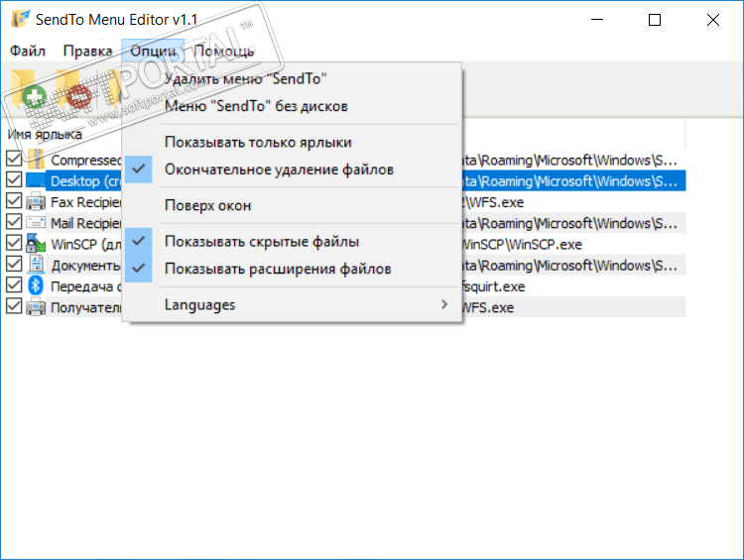The width and height of the screenshot is (744, 560).
Task: Click the Документы document icon
Action: [x=36, y=264]
